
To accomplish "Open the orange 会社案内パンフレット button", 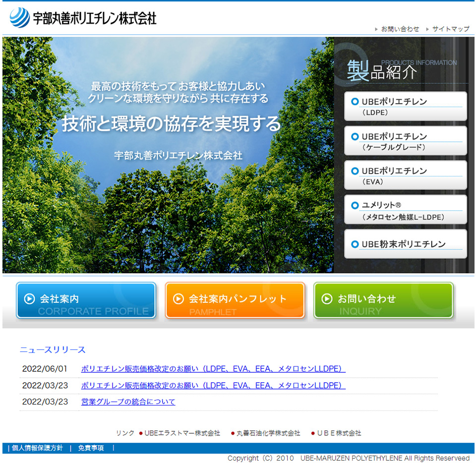I will pyautogui.click(x=235, y=300).
